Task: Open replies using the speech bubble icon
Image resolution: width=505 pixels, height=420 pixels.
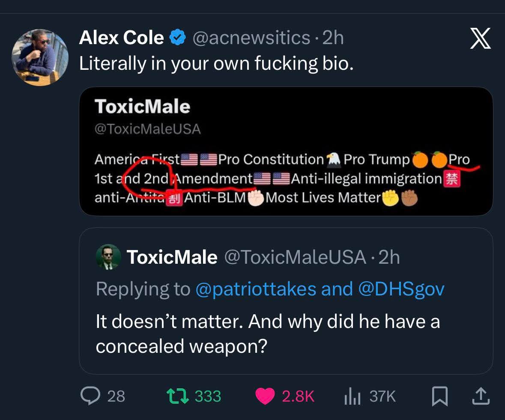Action: click(x=90, y=396)
